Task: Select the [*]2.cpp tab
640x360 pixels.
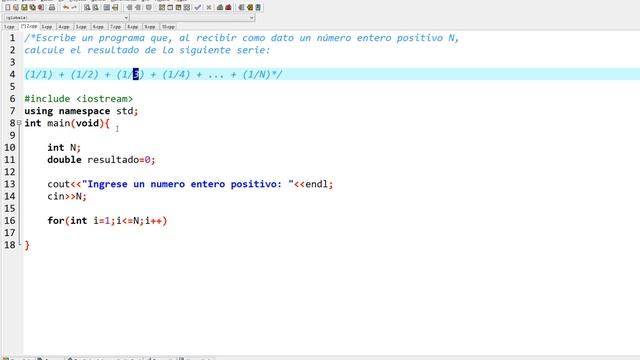Action: pyautogui.click(x=29, y=27)
